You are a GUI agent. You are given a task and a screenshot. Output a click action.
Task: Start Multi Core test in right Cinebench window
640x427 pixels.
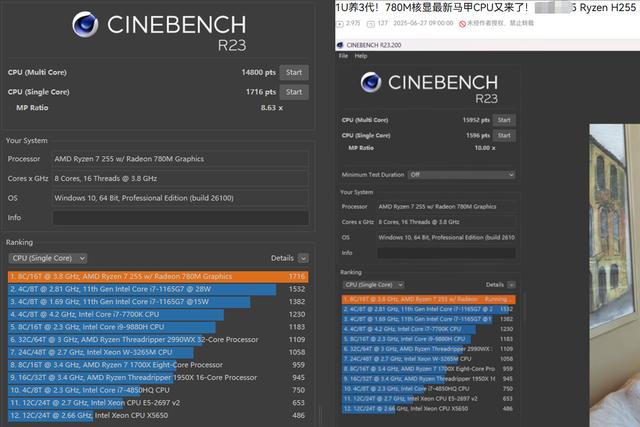504,120
